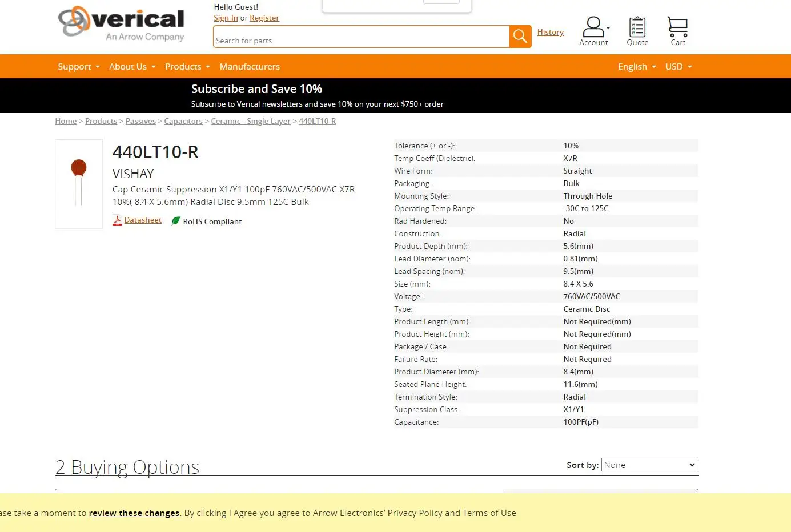Image resolution: width=791 pixels, height=532 pixels.
Task: Click the 440LT10-R breadcrumb link
Action: coord(318,121)
